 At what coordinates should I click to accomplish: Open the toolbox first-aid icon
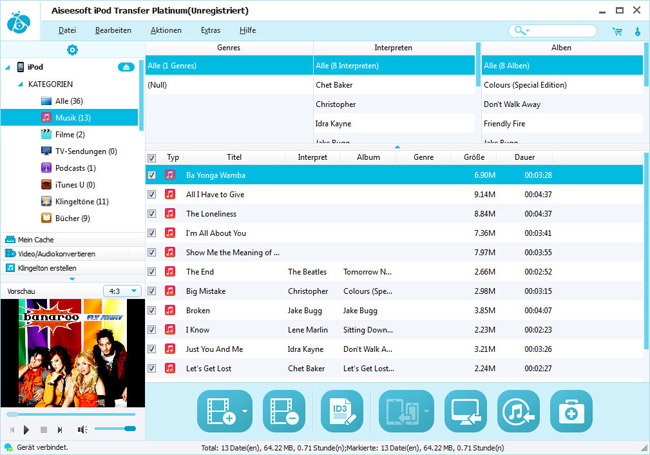click(x=571, y=411)
